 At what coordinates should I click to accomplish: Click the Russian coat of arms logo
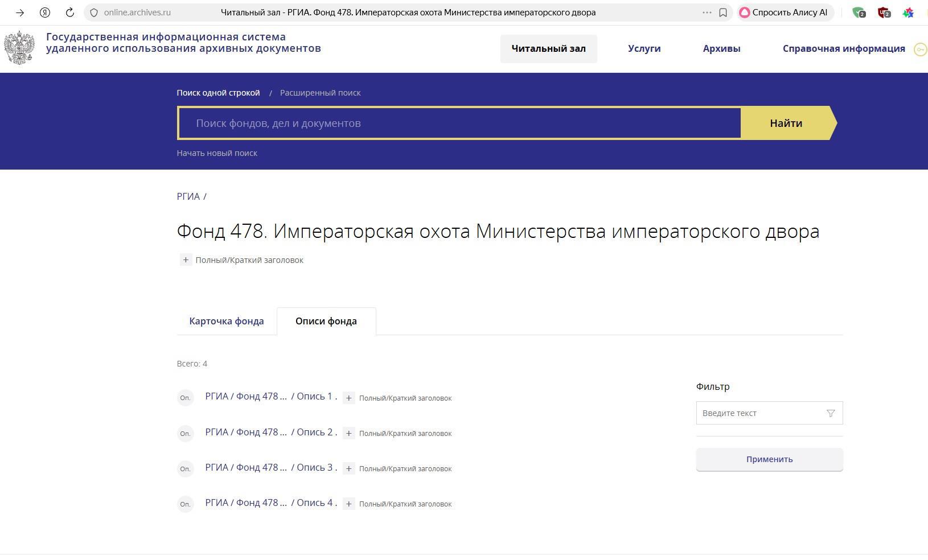point(19,48)
